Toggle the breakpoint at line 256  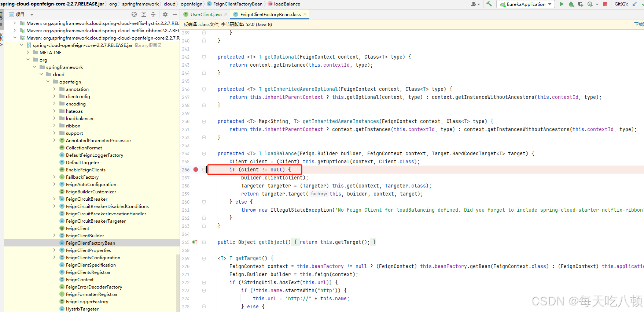pyautogui.click(x=196, y=170)
